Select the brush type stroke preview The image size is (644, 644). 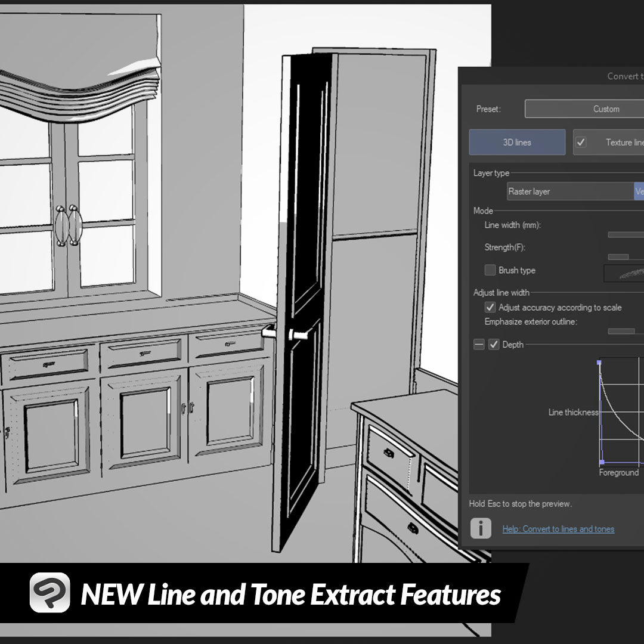point(624,273)
